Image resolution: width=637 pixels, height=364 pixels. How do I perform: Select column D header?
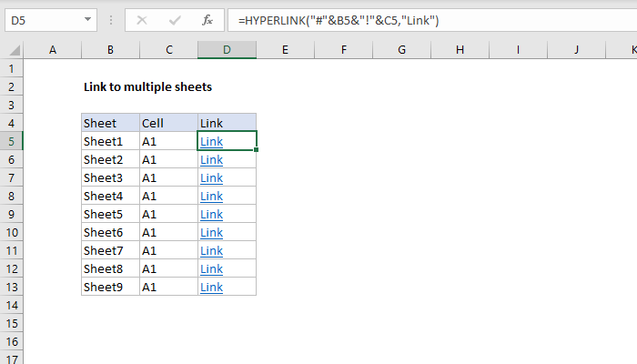227,51
